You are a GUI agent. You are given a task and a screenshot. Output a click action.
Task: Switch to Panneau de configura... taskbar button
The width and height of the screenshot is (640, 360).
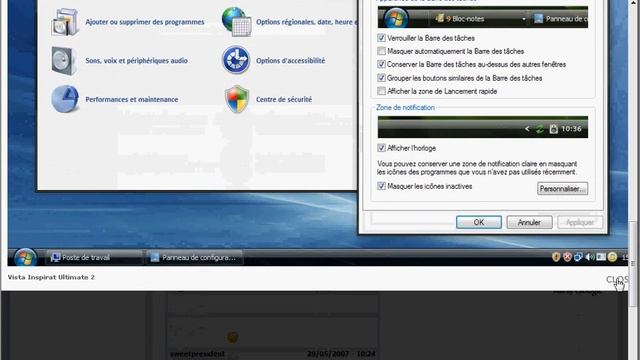(x=195, y=258)
